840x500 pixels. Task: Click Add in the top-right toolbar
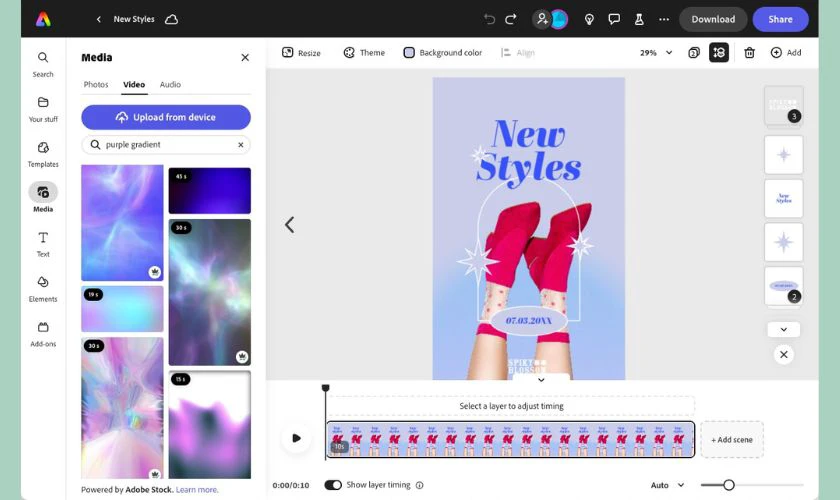click(x=786, y=53)
